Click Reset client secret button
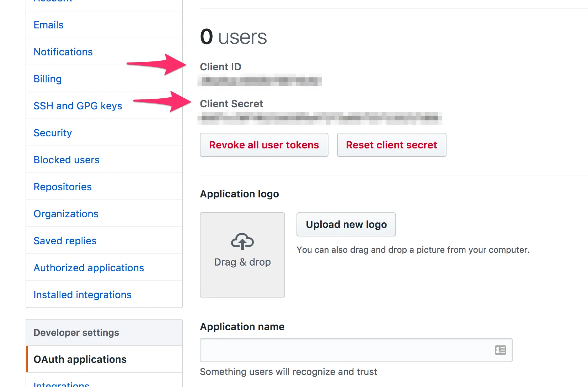The height and width of the screenshot is (387, 588). (x=391, y=145)
